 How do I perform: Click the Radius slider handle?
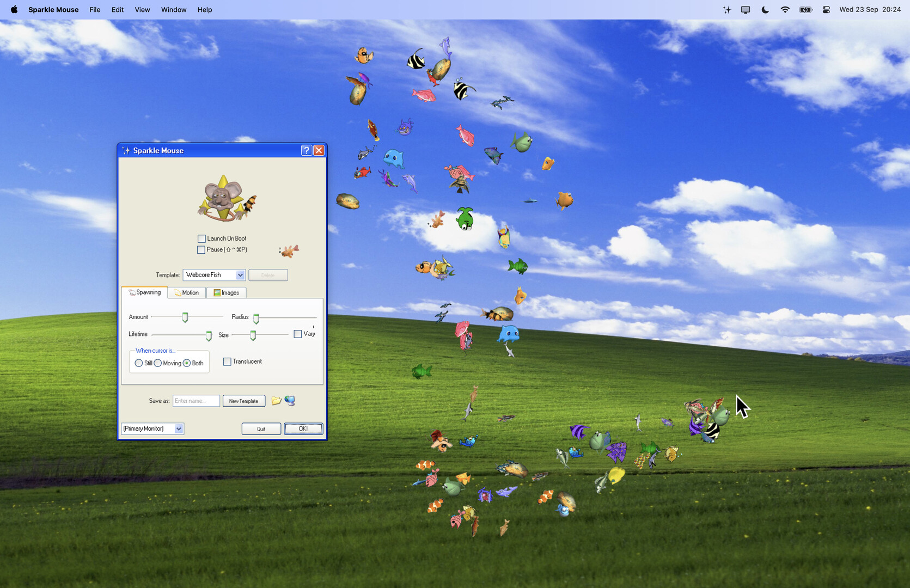click(x=256, y=318)
